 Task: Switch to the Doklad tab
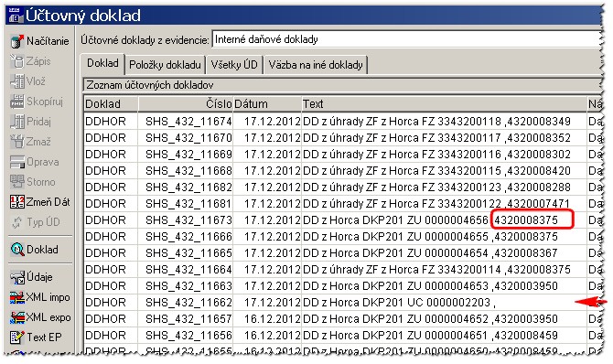pos(102,63)
